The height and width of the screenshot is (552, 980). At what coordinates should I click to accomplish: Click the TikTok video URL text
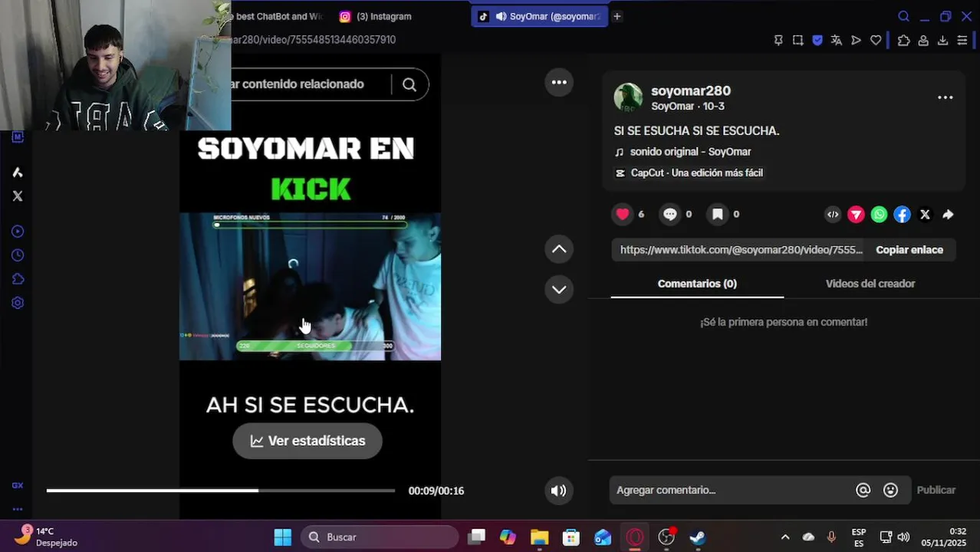click(x=741, y=250)
